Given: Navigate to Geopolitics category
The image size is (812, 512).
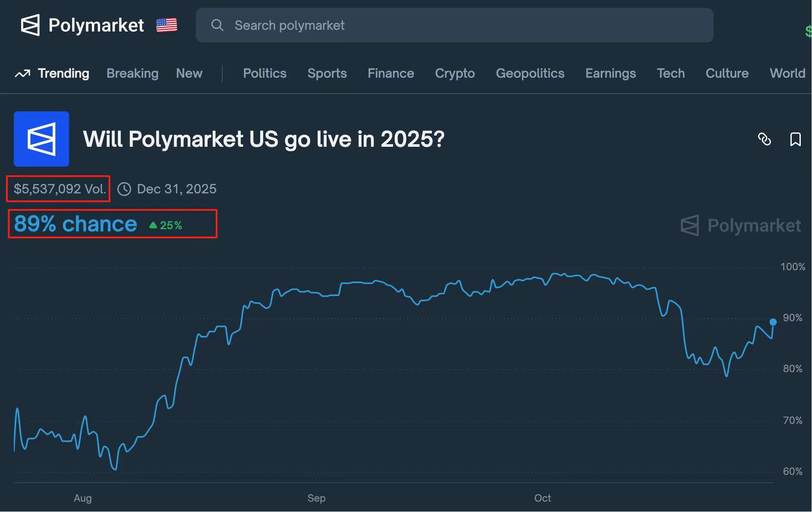Looking at the screenshot, I should click(530, 73).
